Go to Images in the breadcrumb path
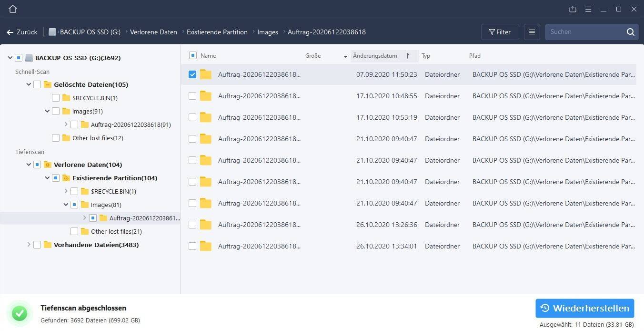This screenshot has height=331, width=644. 268,32
